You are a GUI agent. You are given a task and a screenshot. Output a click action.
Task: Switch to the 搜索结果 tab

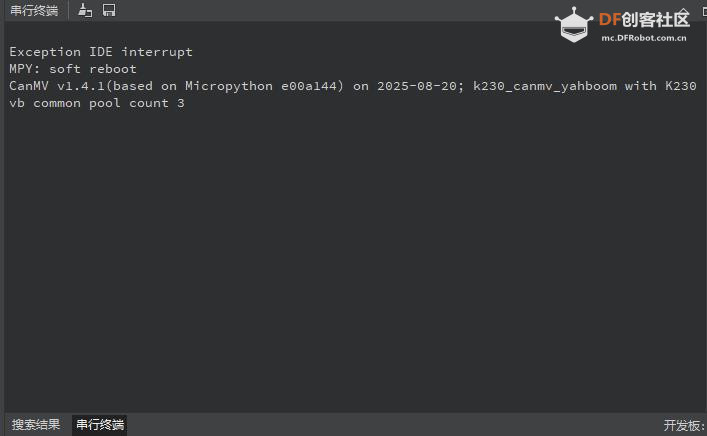[x=36, y=425]
